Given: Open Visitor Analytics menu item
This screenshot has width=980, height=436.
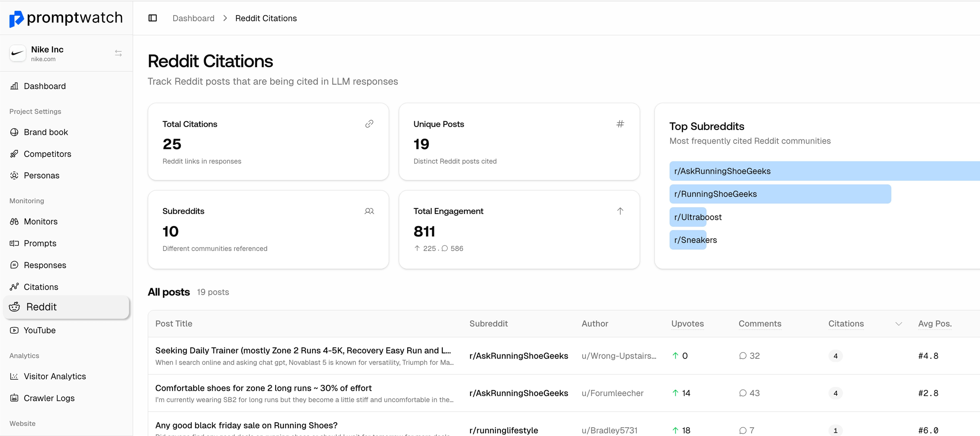Looking at the screenshot, I should coord(55,376).
